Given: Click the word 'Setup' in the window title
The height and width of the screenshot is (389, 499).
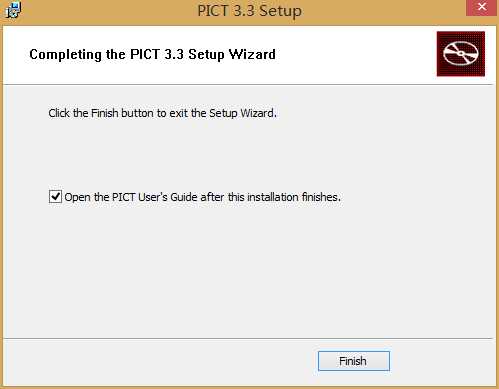Looking at the screenshot, I should click(x=281, y=11).
